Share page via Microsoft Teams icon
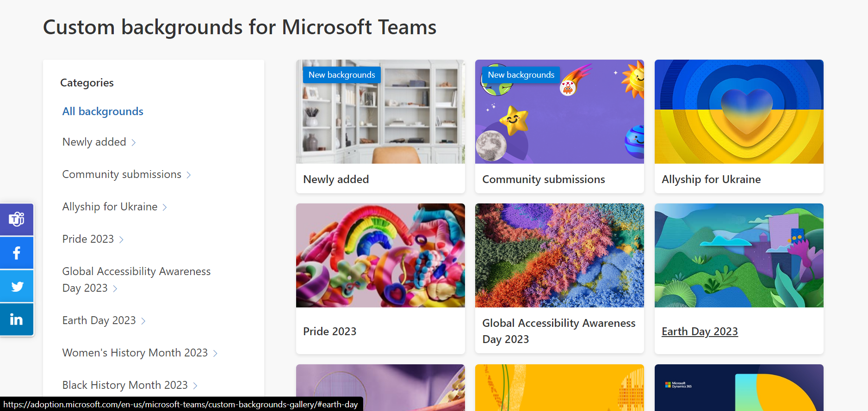 [x=17, y=220]
